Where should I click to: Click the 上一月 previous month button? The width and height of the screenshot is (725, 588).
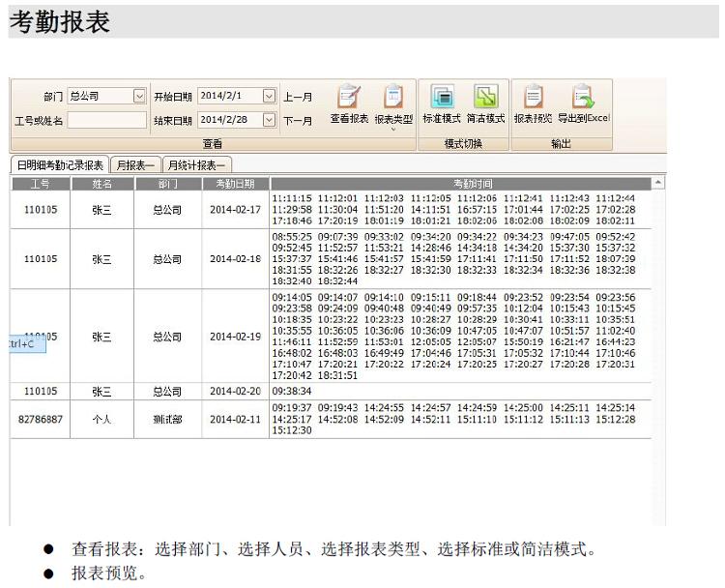pos(298,98)
